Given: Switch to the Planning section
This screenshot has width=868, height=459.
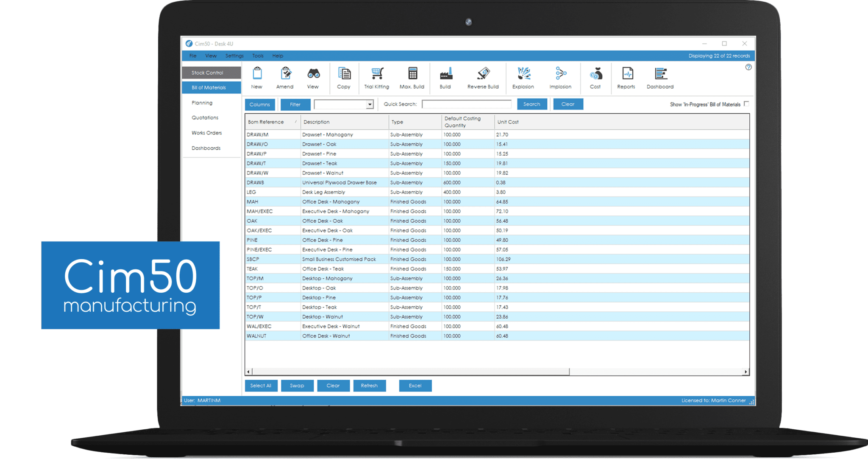Looking at the screenshot, I should (202, 103).
